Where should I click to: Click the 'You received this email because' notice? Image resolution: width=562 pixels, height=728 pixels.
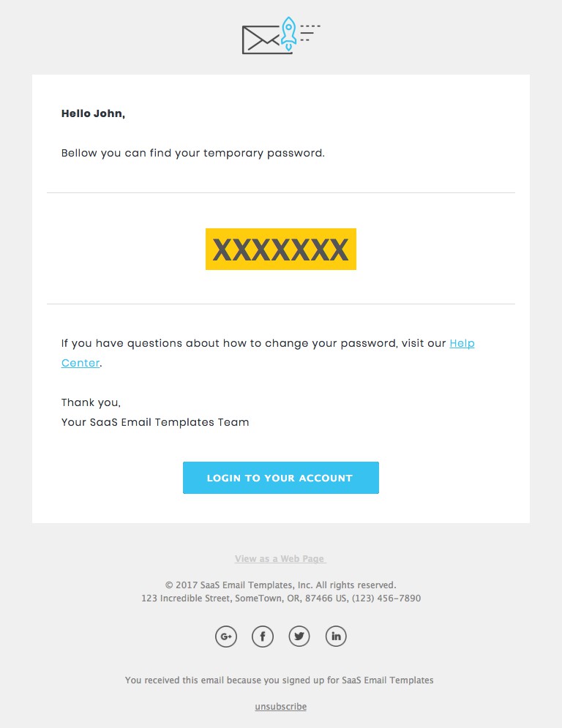[279, 680]
